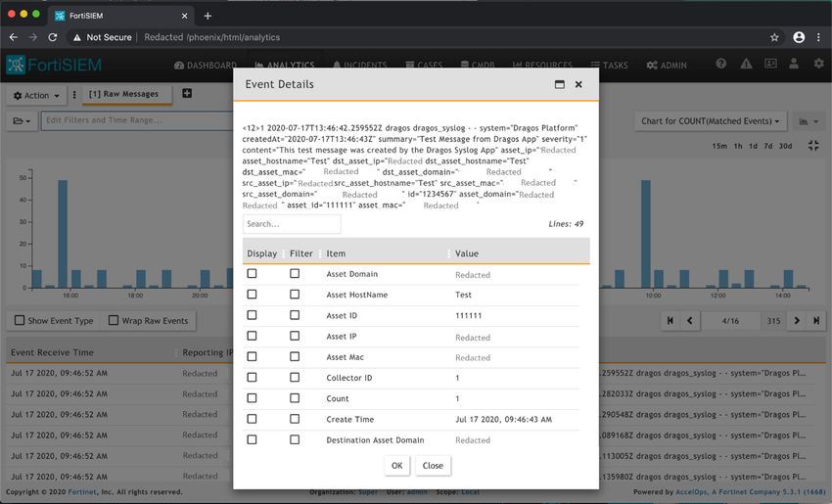Open the Fortinet copyright link

click(82, 492)
